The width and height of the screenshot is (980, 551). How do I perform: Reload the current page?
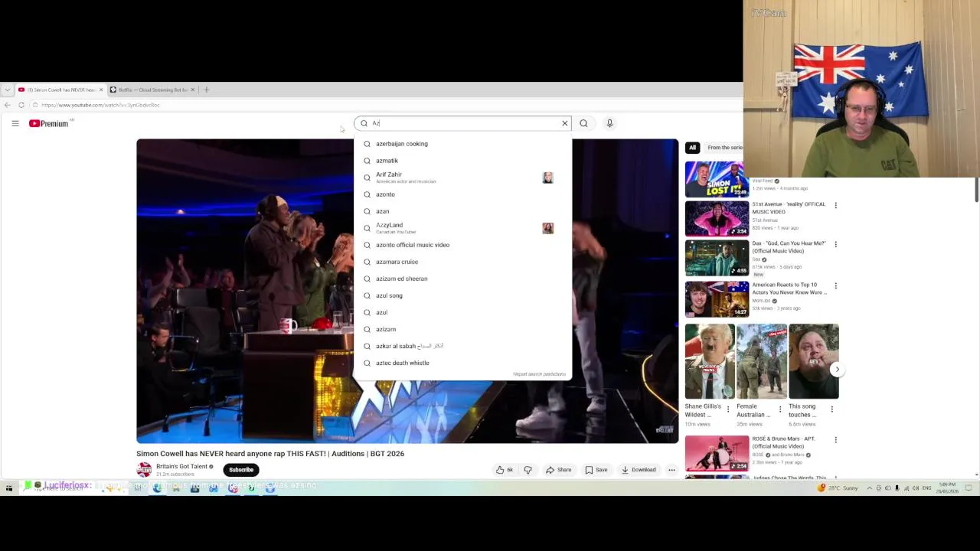[21, 105]
